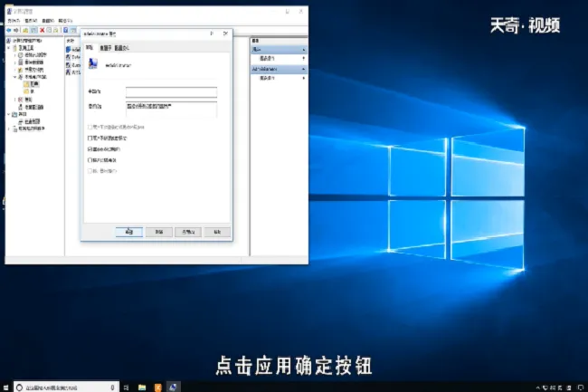The height and width of the screenshot is (392, 588).
Task: Toggle the Show/Hide Action Pane toolbar icon
Action: (73, 30)
